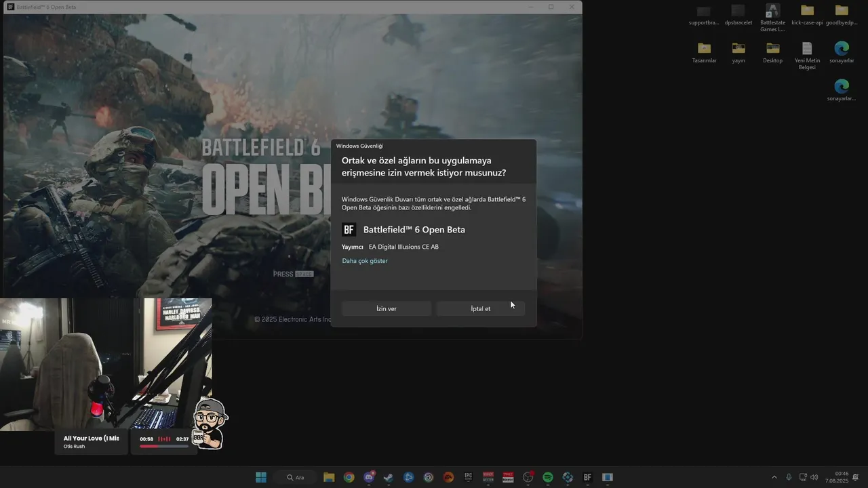Click the Otis Rush artist name

point(74,447)
